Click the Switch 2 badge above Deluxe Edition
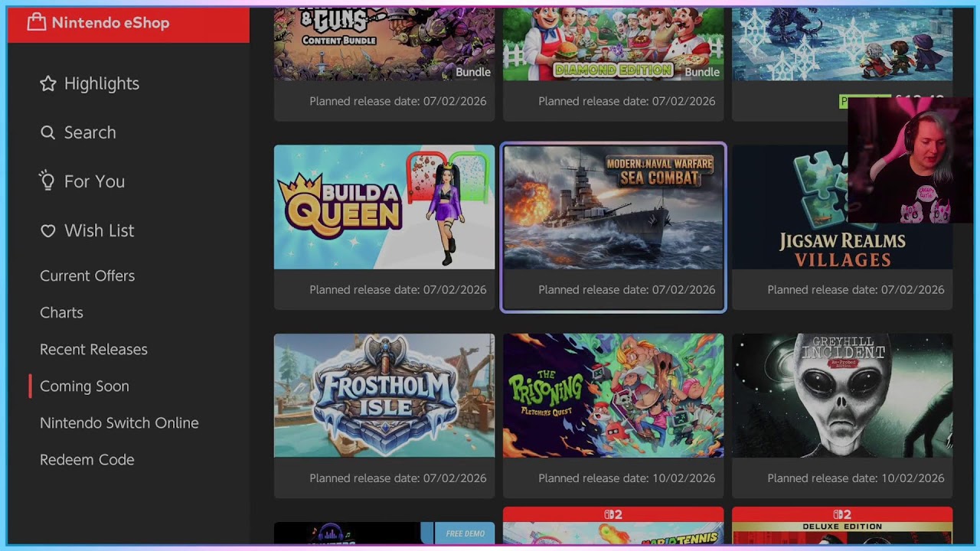The image size is (980, 551). coord(842,514)
